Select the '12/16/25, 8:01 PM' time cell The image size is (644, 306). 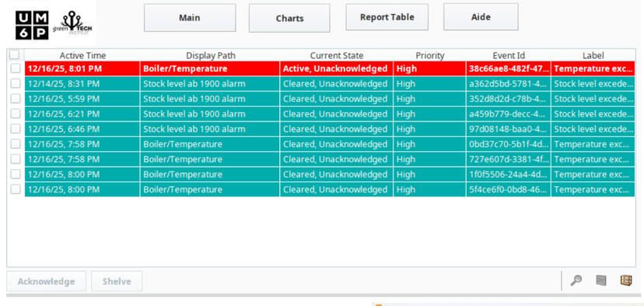tap(82, 69)
